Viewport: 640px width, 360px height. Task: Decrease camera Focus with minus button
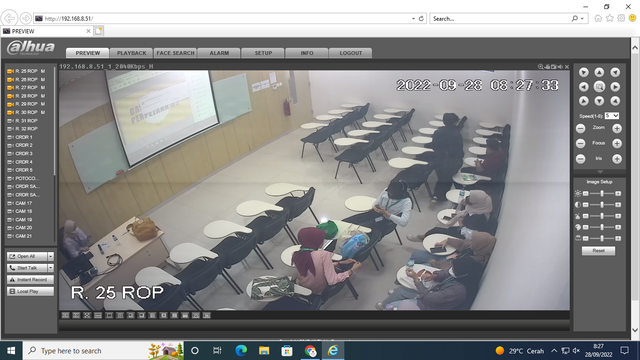pos(580,143)
